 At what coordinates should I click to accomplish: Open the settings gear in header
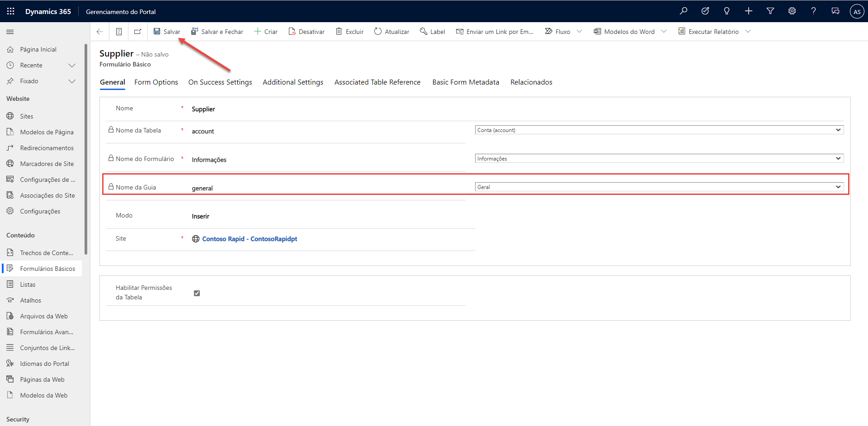(x=792, y=11)
